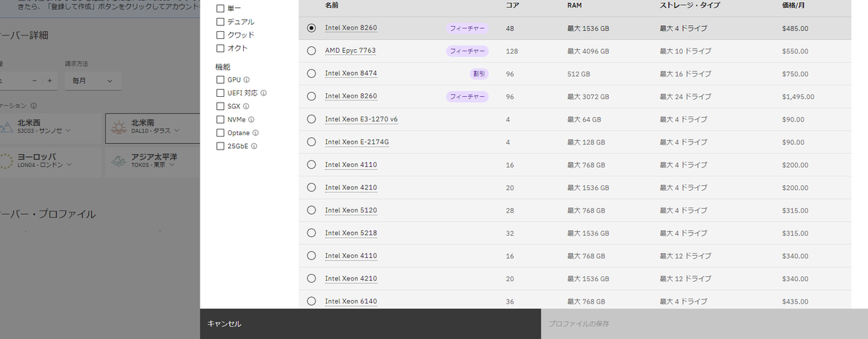This screenshot has width=868, height=339.
Task: Click the wave icon of アジア太平洋 region
Action: [119, 160]
